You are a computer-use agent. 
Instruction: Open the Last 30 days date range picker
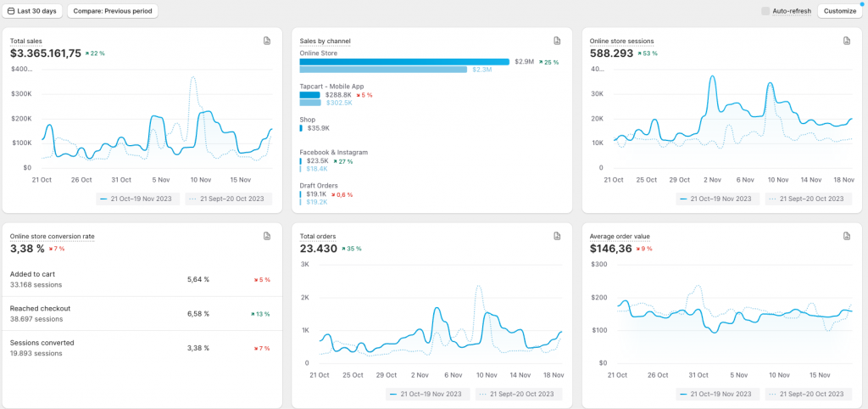pyautogui.click(x=32, y=11)
